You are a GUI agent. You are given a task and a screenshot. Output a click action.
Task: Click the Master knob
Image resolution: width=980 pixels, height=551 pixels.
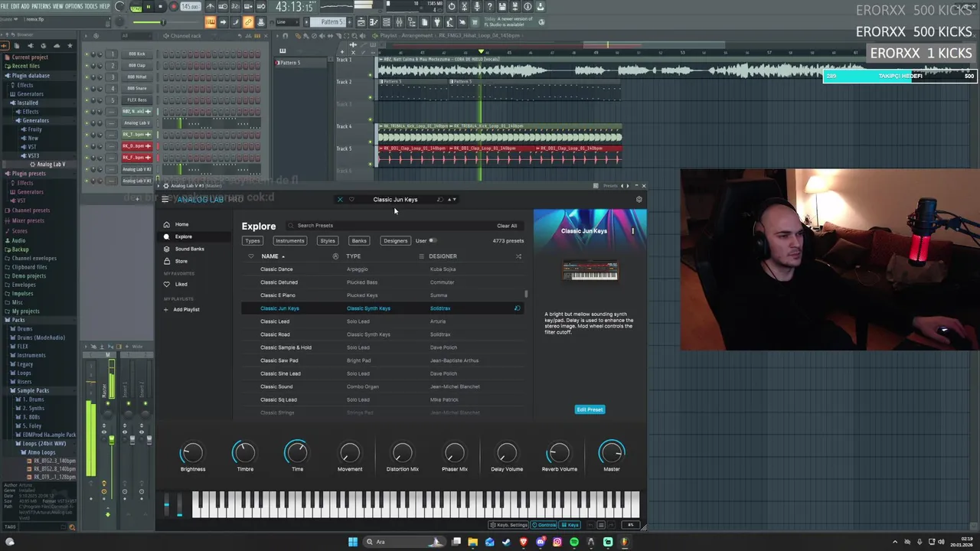click(x=612, y=453)
